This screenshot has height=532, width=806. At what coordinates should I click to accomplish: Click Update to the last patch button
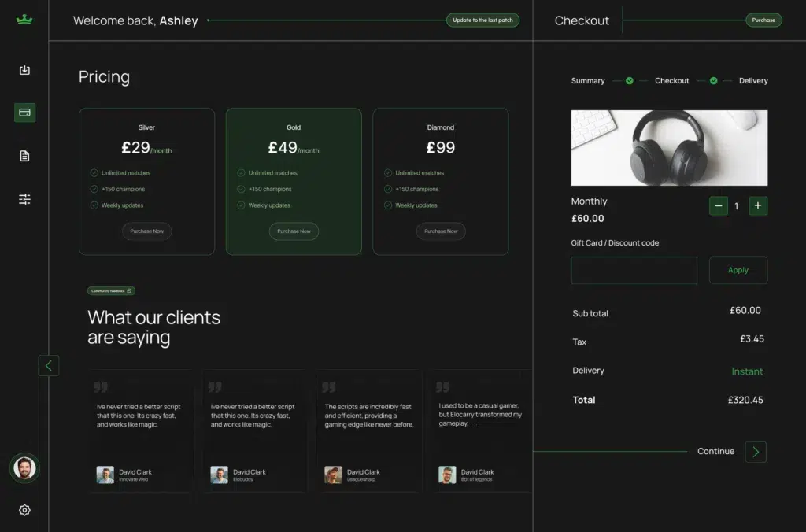[x=482, y=20]
